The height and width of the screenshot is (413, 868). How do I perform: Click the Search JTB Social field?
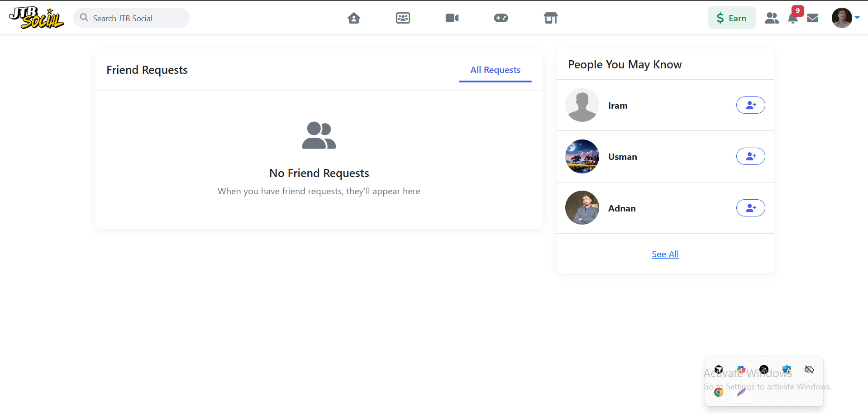click(131, 18)
